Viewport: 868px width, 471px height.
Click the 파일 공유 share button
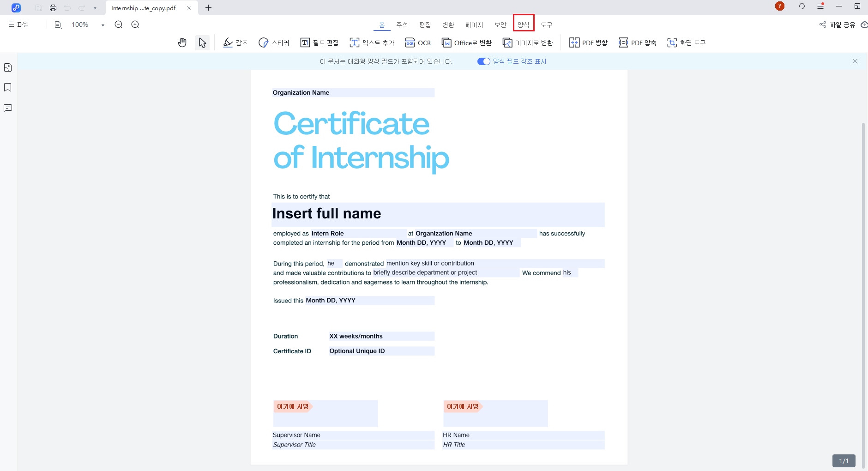(838, 24)
